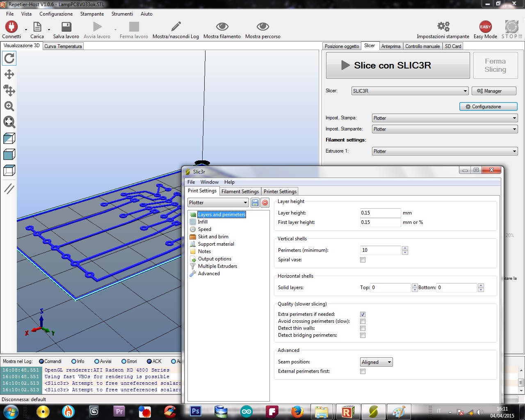Open Photoshop from the taskbar
The height and width of the screenshot is (420, 525).
[195, 411]
